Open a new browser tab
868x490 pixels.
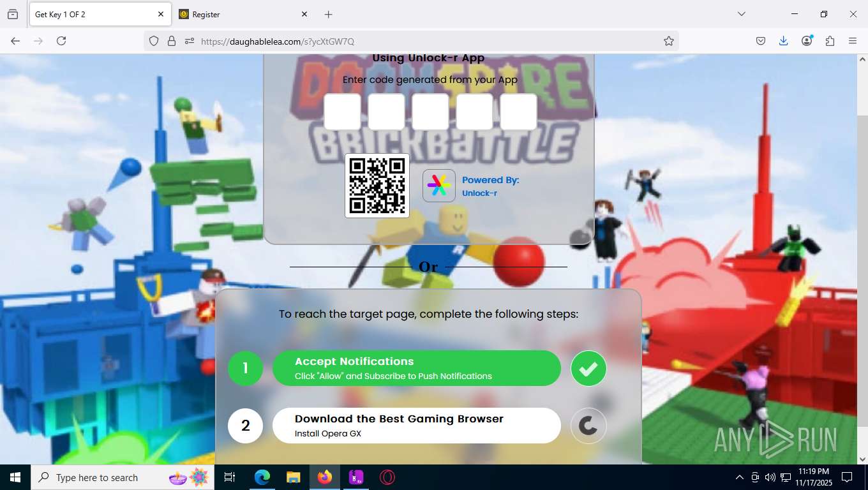click(328, 14)
